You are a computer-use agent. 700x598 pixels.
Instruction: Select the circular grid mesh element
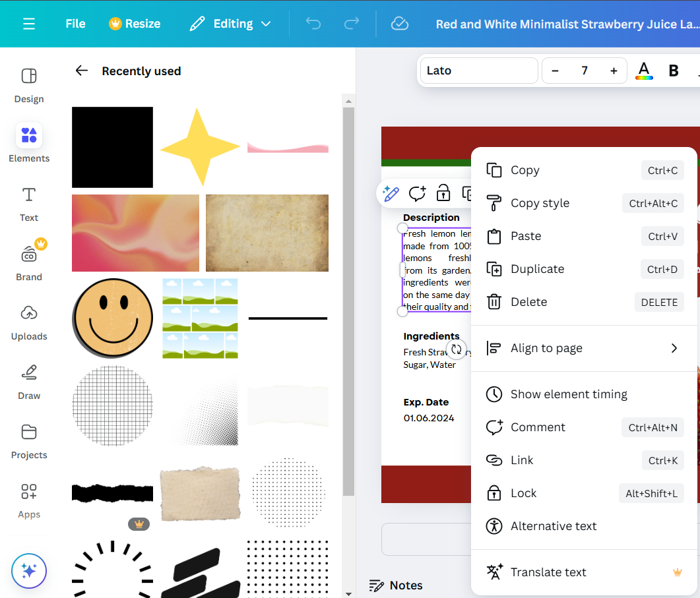click(113, 405)
